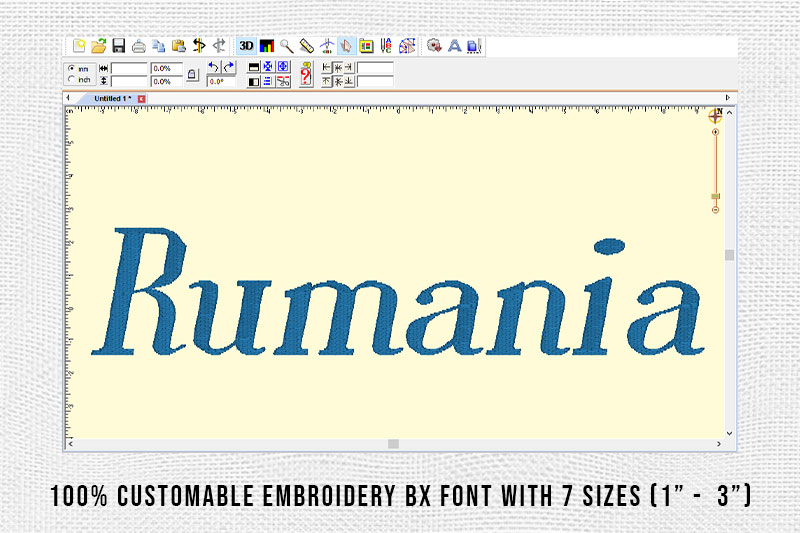Click the half-shaded rectangle icon
The height and width of the screenshot is (533, 800).
click(x=254, y=82)
